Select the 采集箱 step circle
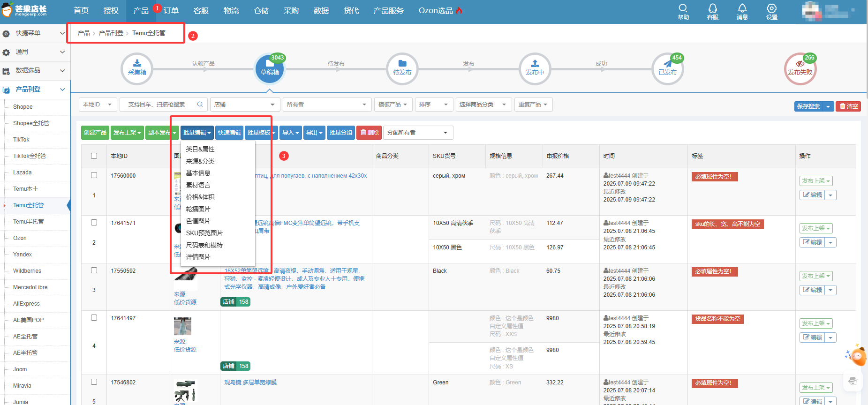868x405 pixels. (137, 68)
